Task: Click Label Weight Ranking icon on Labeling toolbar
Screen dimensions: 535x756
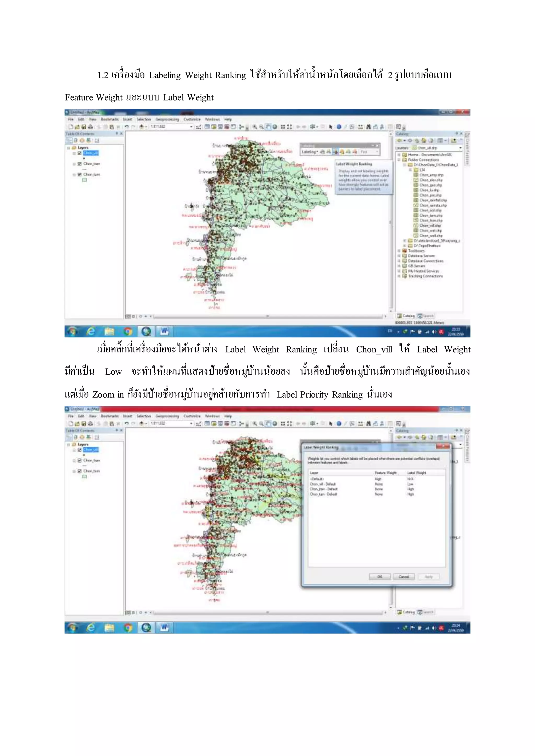Action: (x=335, y=152)
